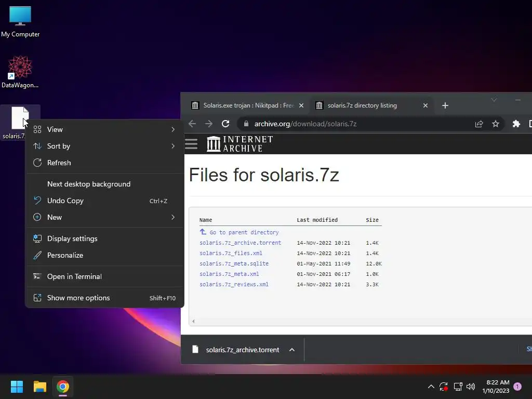Expand New submenu chevron arrow

click(173, 217)
